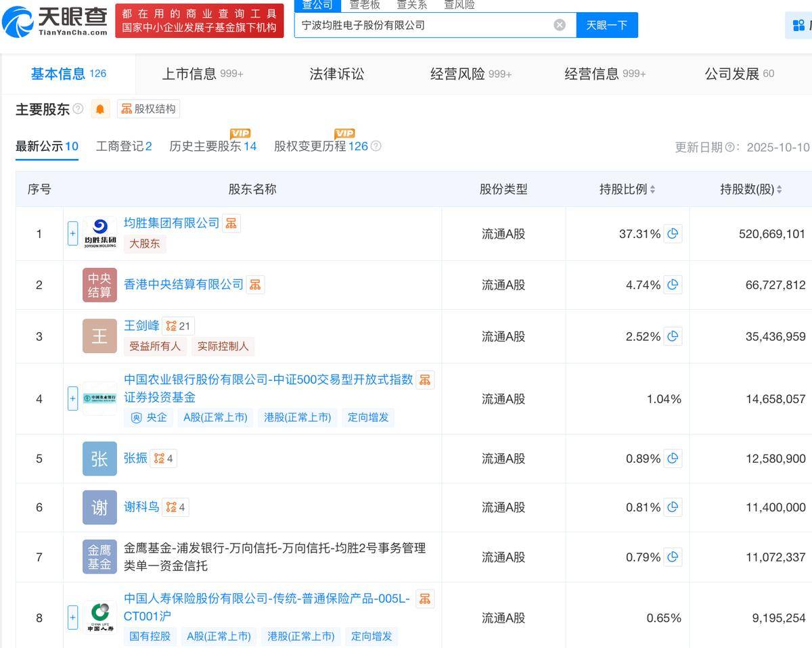Expand the 中国人寿保险 shareholder row
Viewport: 812px width, 648px height.
coord(73,618)
